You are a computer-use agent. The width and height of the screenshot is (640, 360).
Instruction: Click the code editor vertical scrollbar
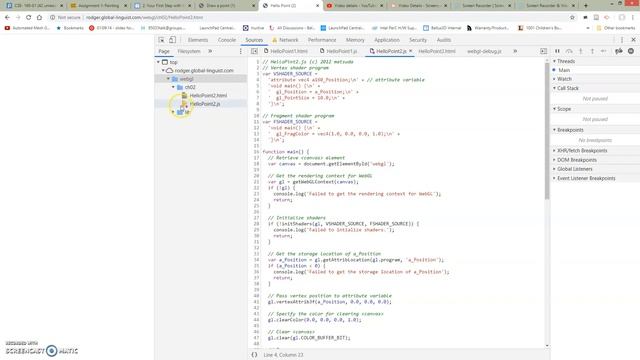tap(547, 131)
